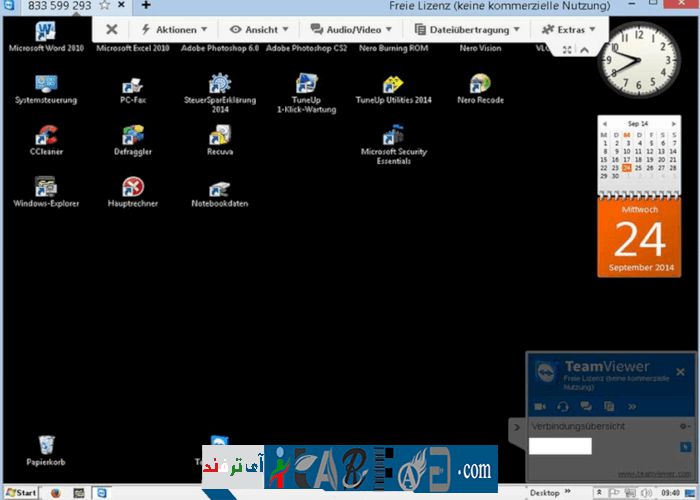Open TuneUp Utilities 2014 icon
Screen dimensions: 700x500
coord(393,85)
